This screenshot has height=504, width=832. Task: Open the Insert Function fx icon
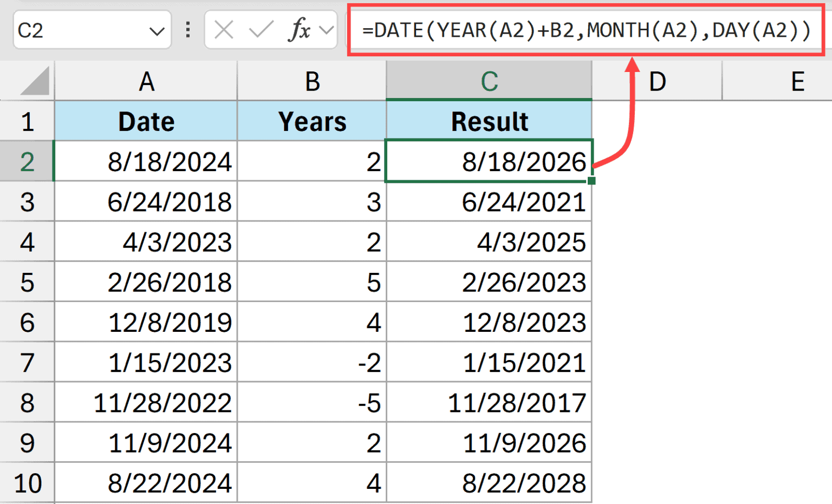click(299, 30)
